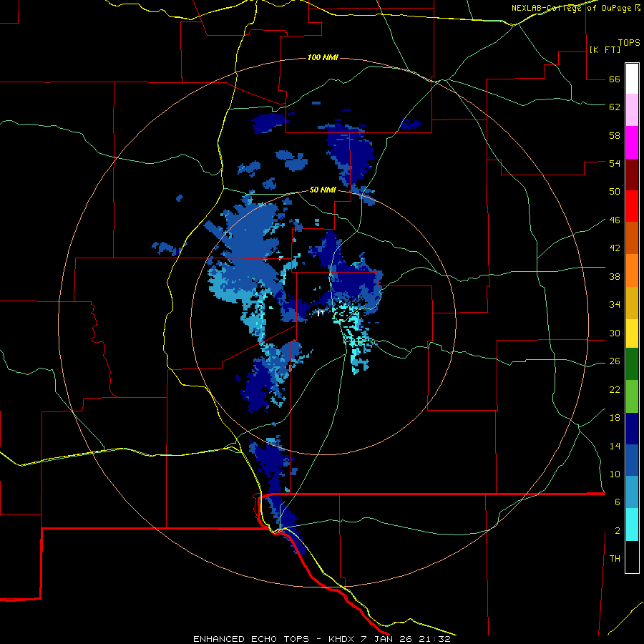
Task: Click the '58' legend value
Action: 615,135
